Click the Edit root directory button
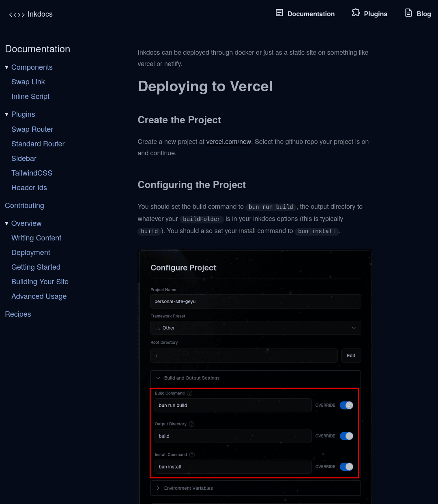438x504 pixels. coord(351,356)
